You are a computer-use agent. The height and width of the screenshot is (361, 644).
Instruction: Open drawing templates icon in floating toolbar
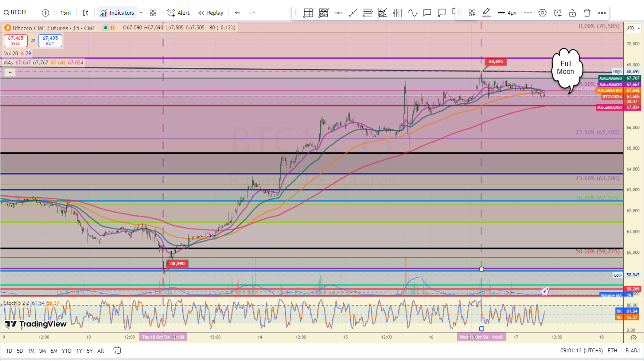[472, 13]
